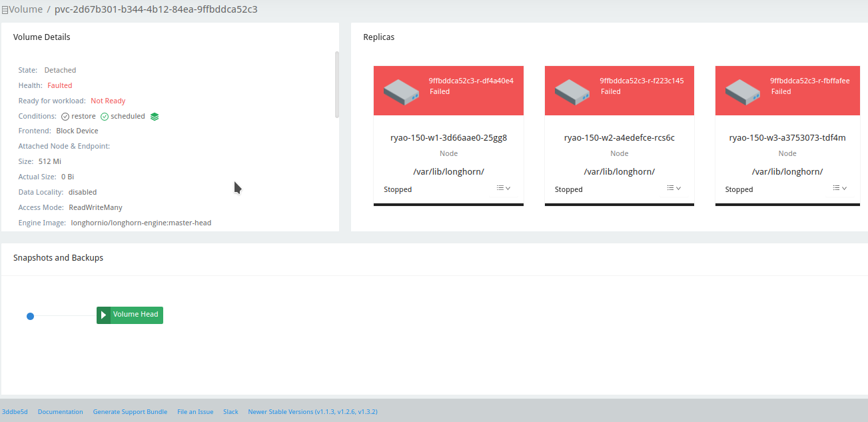The width and height of the screenshot is (868, 422).
Task: Click disk icon of replica r-f223c145
Action: (x=573, y=91)
